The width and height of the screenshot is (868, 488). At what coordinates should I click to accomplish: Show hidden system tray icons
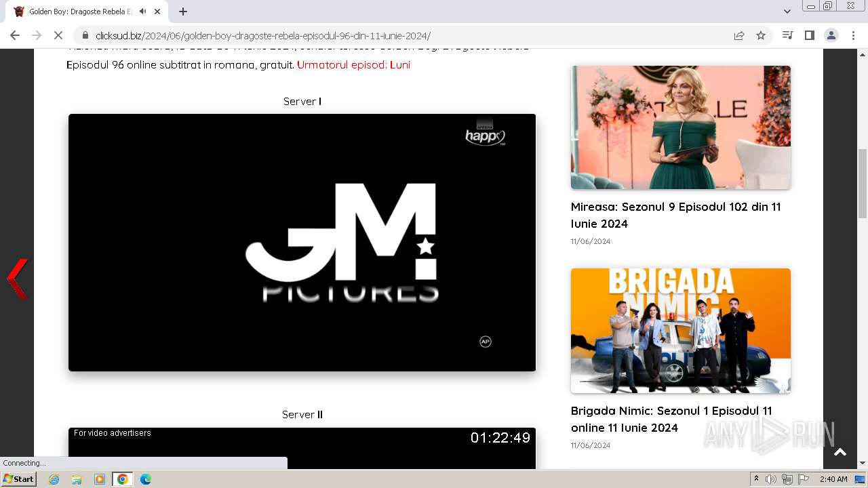point(756,479)
